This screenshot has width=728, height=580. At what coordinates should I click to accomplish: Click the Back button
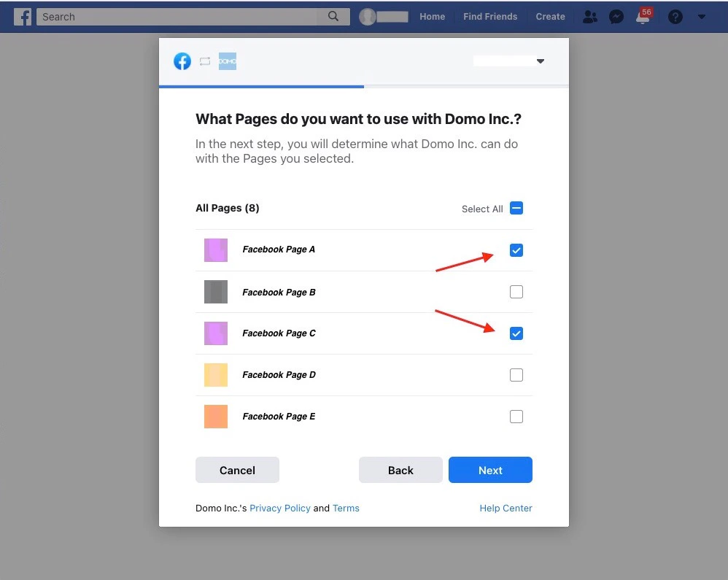400,470
